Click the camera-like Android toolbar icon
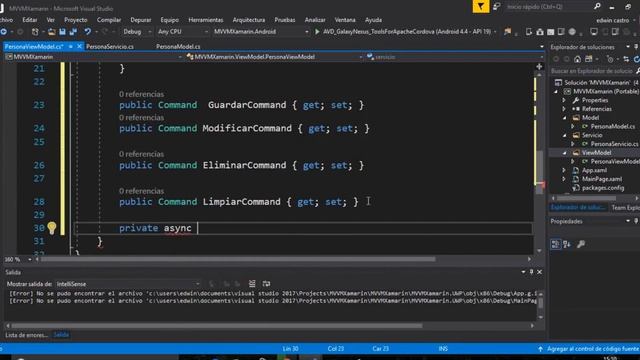Screen dimensions: 640x360 coord(540,31)
